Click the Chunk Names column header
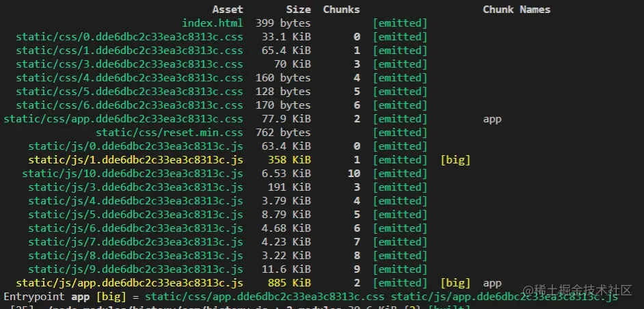Image resolution: width=644 pixels, height=309 pixels. click(x=516, y=10)
